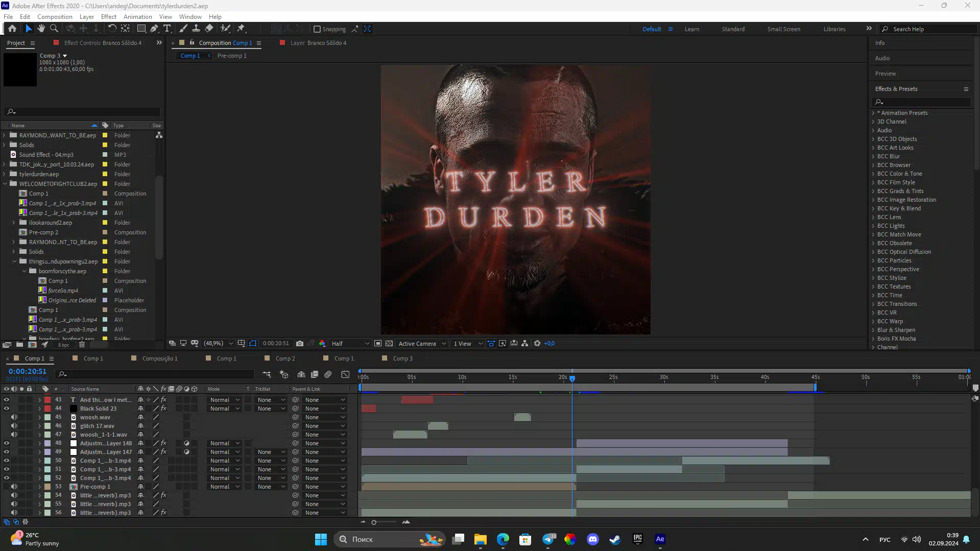This screenshot has width=980, height=551.
Task: Switch to the Libraries workspace
Action: tap(834, 29)
